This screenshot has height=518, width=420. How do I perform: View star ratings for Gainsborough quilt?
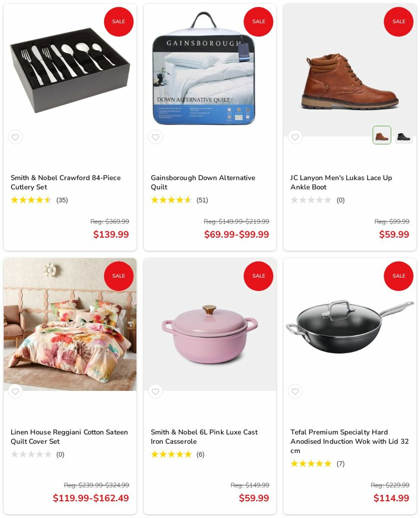point(171,200)
